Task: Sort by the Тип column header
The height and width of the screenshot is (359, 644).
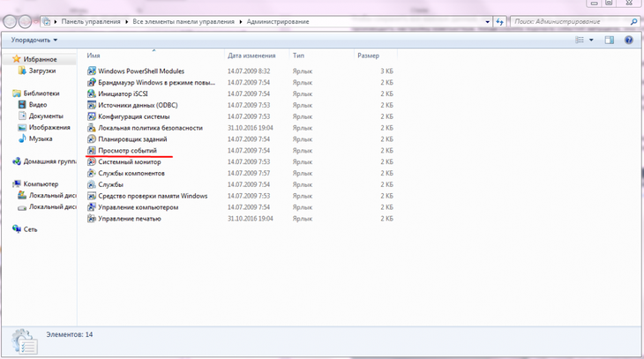Action: click(322, 56)
